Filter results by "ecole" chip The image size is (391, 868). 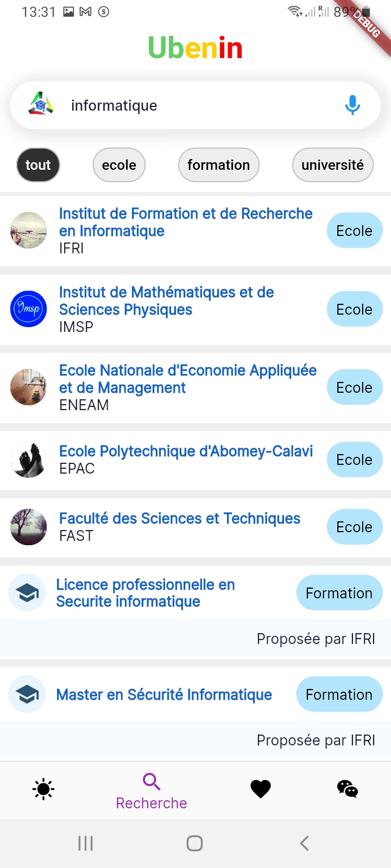tap(119, 165)
